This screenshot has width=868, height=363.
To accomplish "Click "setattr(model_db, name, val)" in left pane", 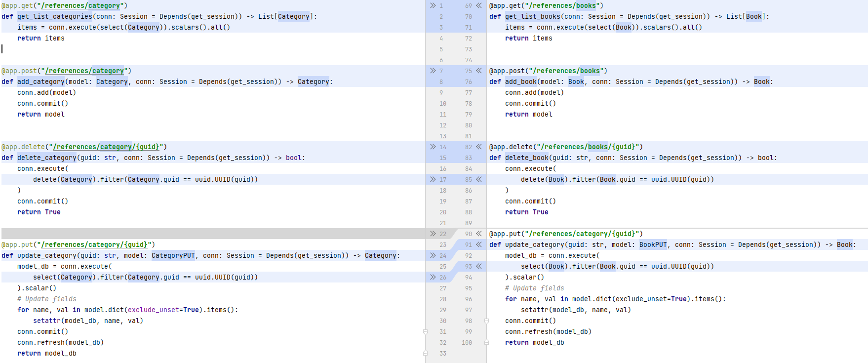I will coord(88,321).
